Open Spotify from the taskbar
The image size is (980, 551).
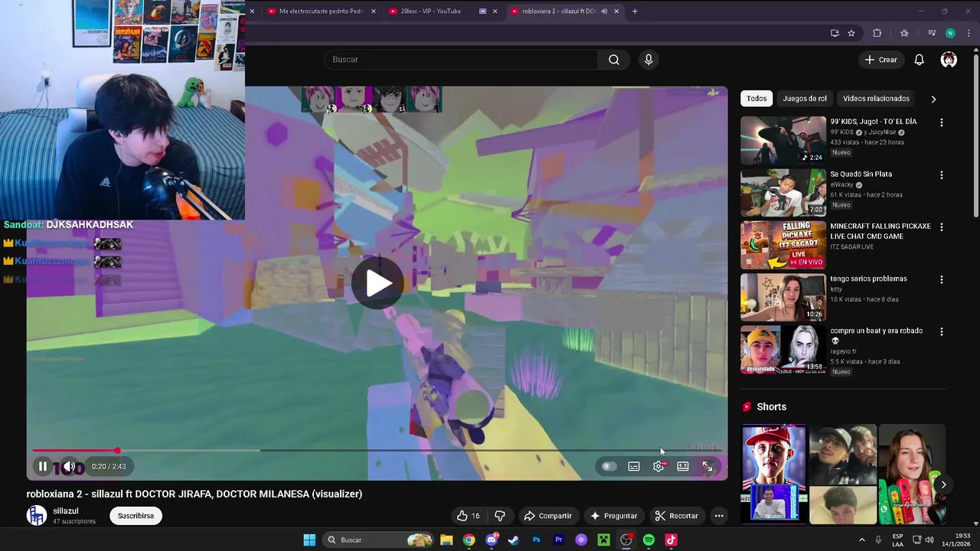(x=648, y=540)
